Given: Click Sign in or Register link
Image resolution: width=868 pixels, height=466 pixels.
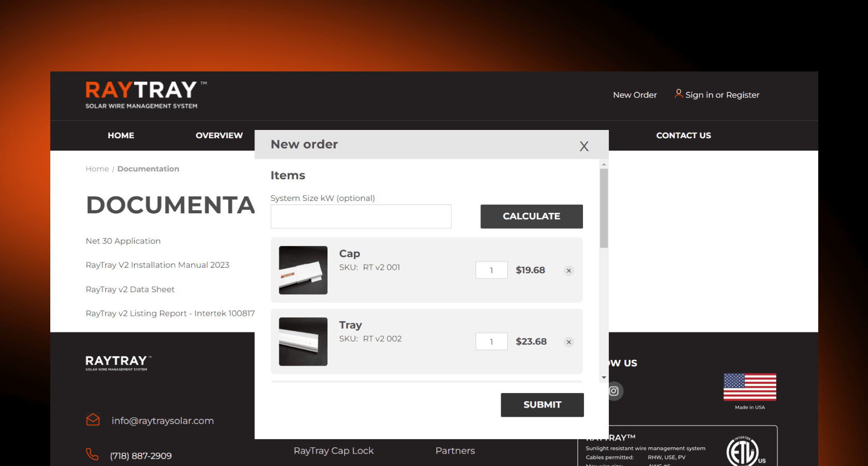Looking at the screenshot, I should (722, 95).
